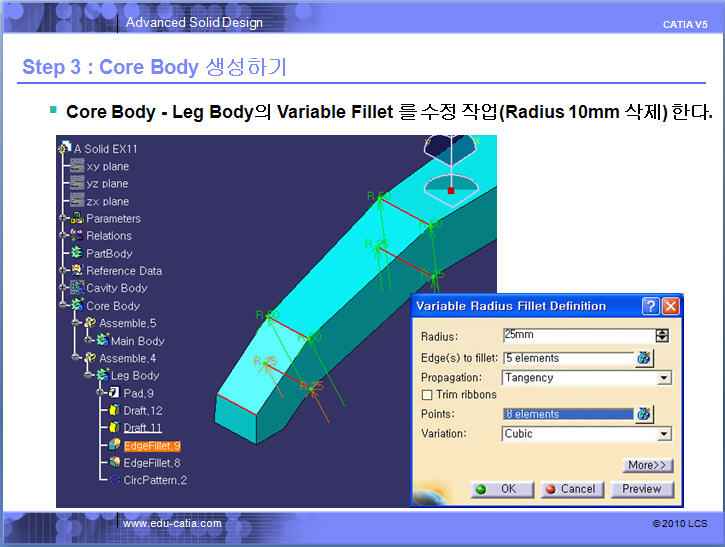The width and height of the screenshot is (725, 547).
Task: Select the EdgeFillet.8 feature icon in tree
Action: [x=115, y=463]
